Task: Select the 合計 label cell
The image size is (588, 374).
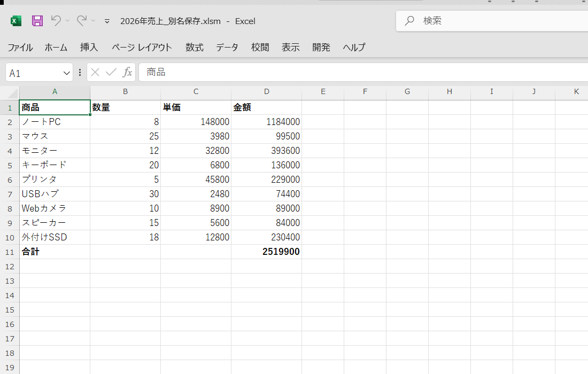Action: (x=55, y=252)
